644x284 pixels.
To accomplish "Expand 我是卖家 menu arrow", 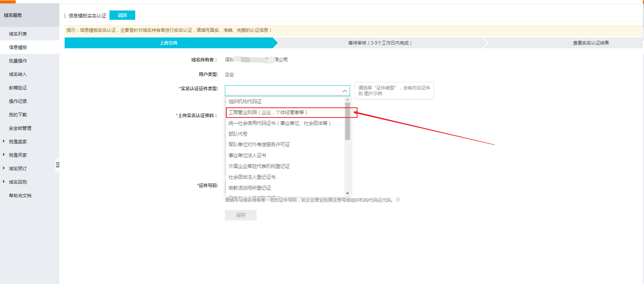I will (x=4, y=141).
